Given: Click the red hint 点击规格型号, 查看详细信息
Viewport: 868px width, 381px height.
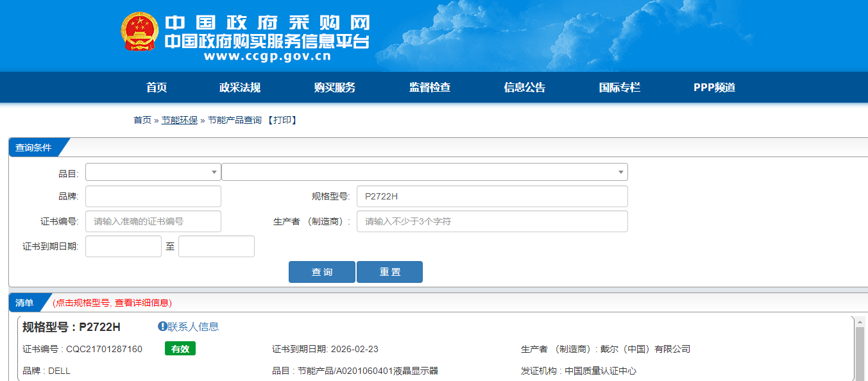Looking at the screenshot, I should [x=112, y=303].
